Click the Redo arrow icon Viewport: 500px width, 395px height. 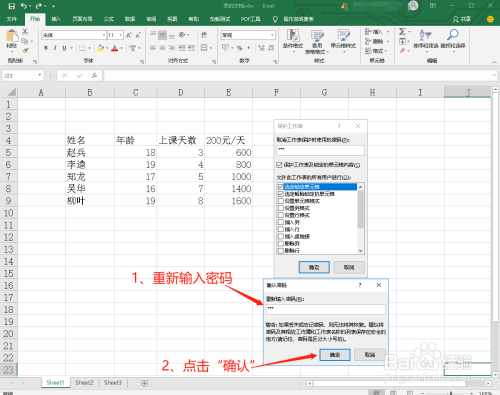tap(39, 6)
